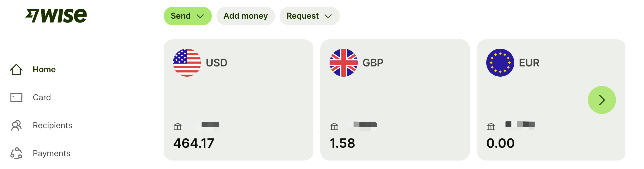Open the Home house icon
The height and width of the screenshot is (169, 644).
point(16,69)
